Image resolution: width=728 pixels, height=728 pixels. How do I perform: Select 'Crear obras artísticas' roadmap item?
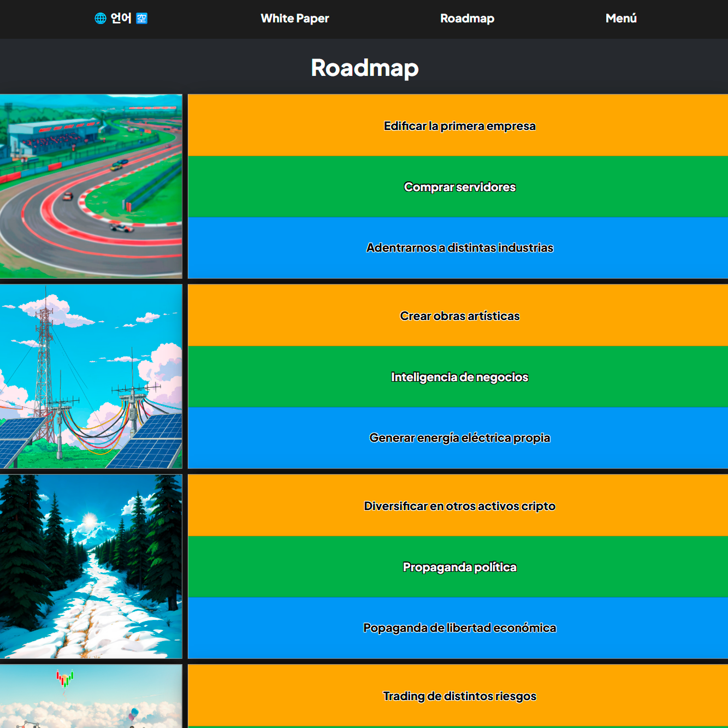coord(459,316)
